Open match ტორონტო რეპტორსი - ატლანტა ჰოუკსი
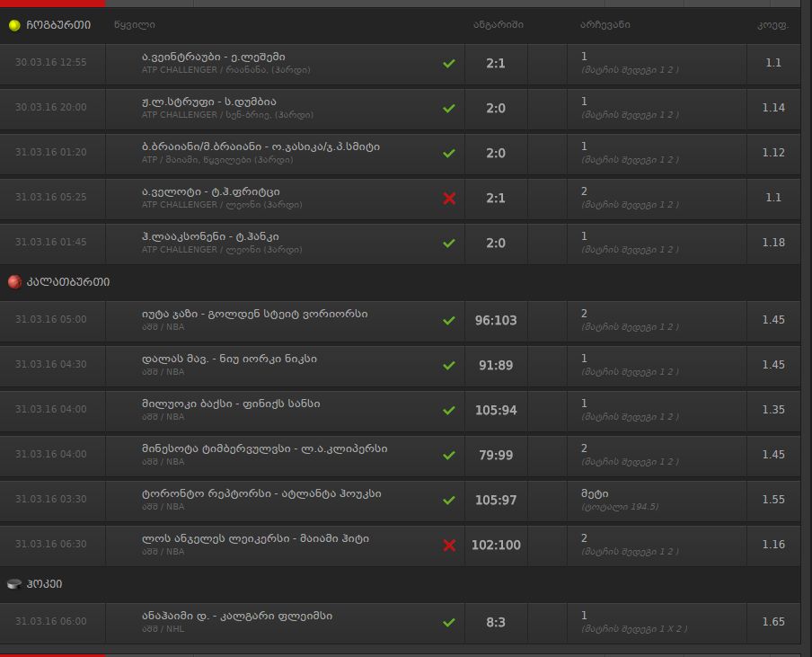Viewport: 812px width, 657px height. point(261,493)
